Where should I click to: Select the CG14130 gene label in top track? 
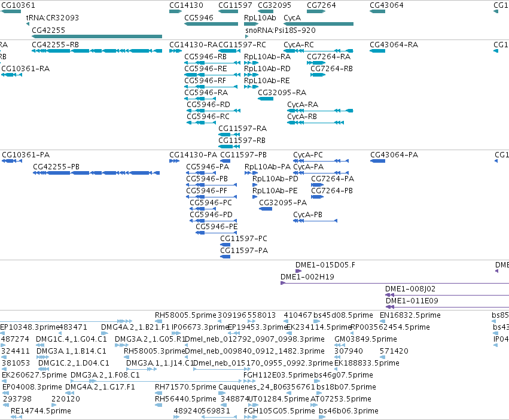coord(187,5)
